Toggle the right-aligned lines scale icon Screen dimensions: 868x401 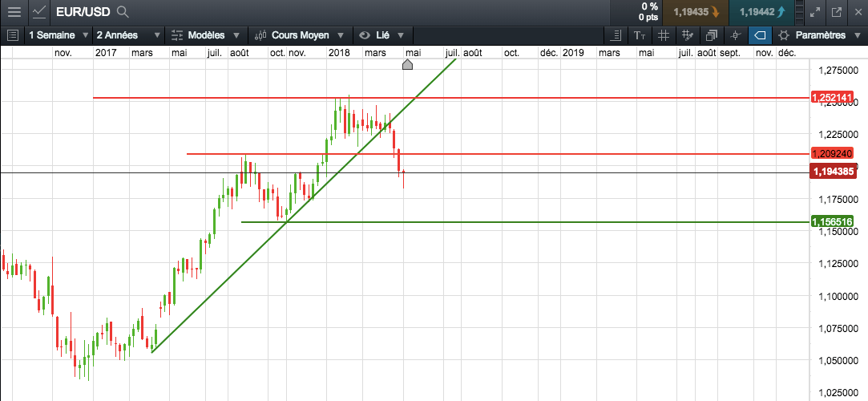(616, 35)
